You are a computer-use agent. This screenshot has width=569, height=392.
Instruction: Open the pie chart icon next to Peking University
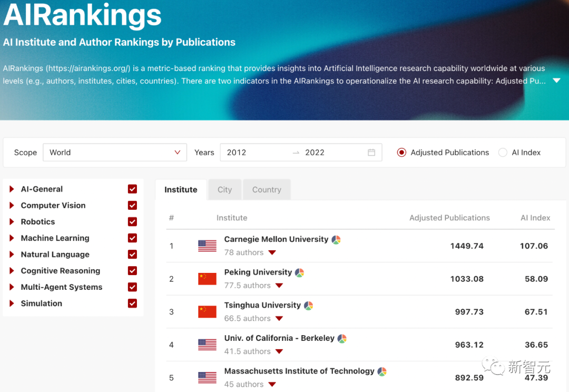pos(299,273)
